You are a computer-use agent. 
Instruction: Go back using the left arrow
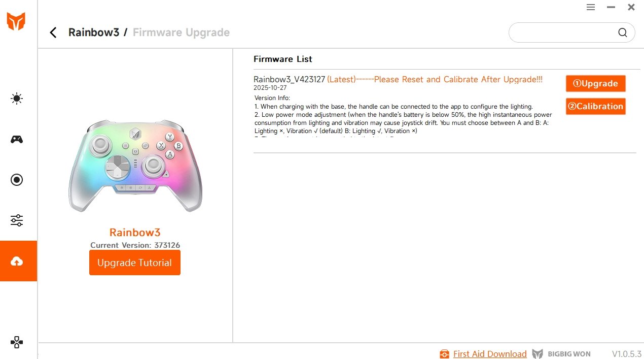[x=53, y=32]
